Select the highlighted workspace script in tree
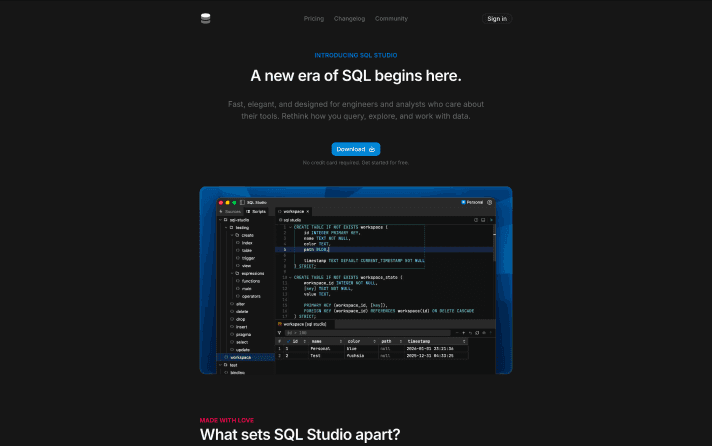712x446 pixels. point(245,357)
